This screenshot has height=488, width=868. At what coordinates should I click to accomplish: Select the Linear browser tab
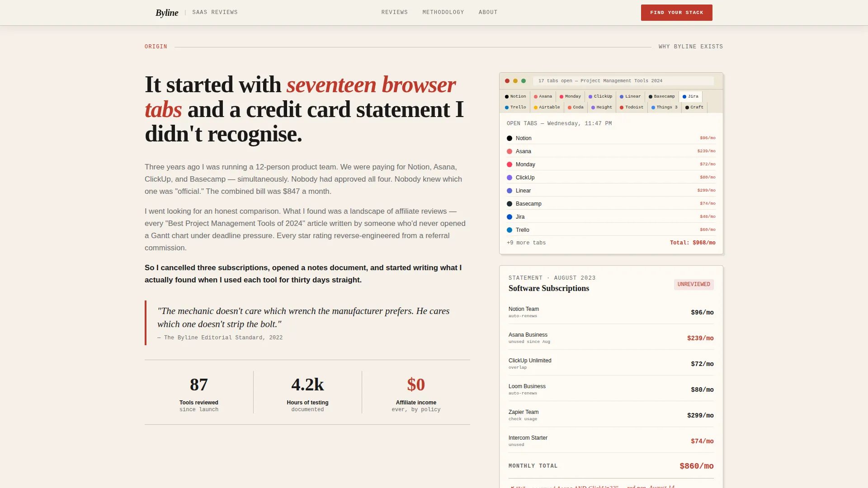[630, 96]
